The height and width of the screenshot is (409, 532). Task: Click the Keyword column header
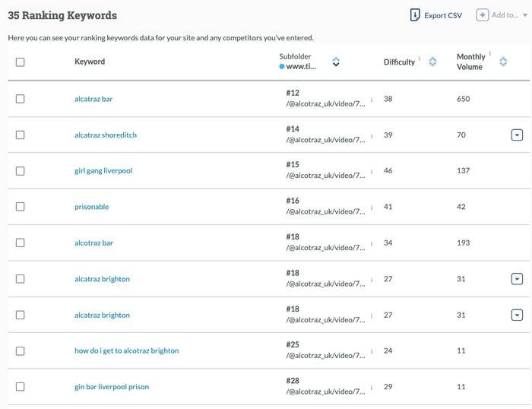[90, 62]
